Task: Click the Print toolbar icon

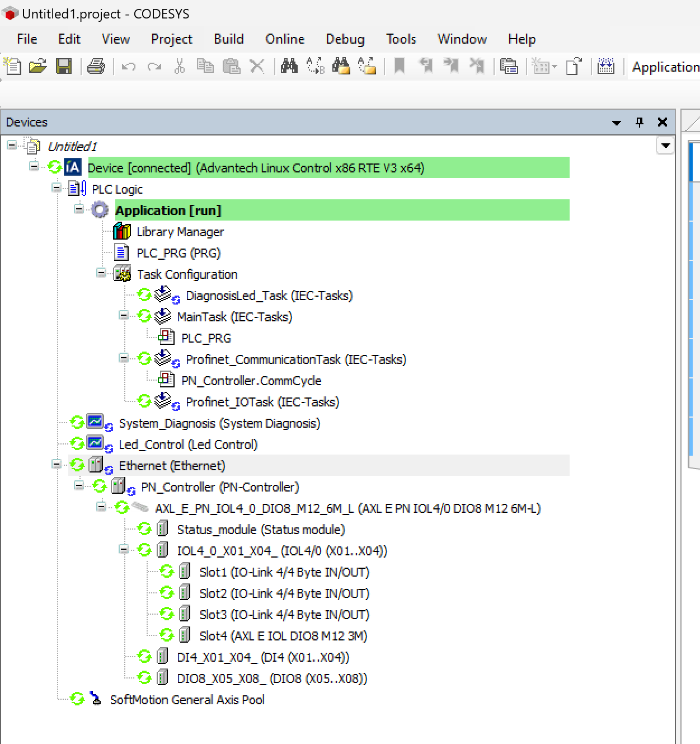Action: click(x=96, y=67)
